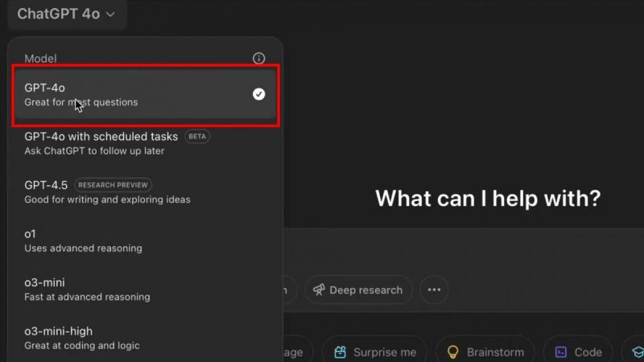Viewport: 644px width, 362px height.
Task: Click the Surprise me suggestion
Action: click(x=375, y=352)
